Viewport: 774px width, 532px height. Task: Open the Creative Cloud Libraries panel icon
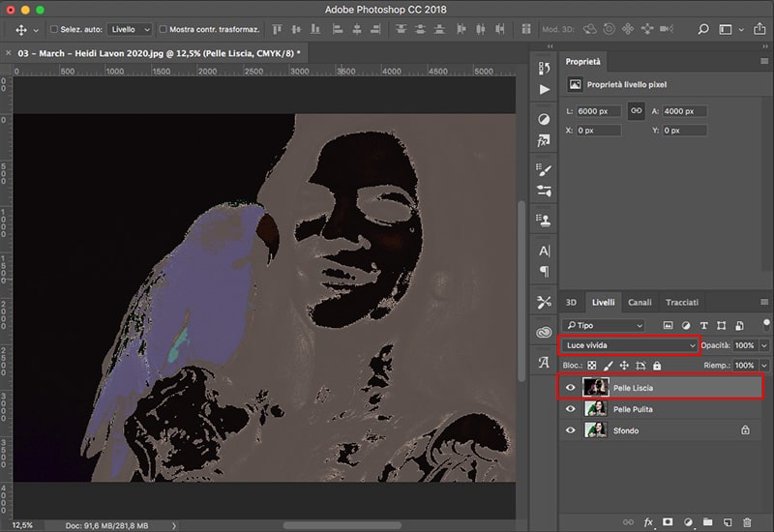(544, 332)
